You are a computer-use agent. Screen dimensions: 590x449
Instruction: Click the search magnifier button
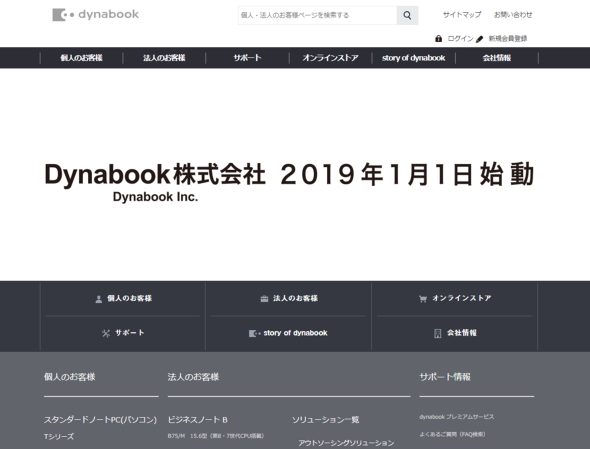(x=407, y=15)
